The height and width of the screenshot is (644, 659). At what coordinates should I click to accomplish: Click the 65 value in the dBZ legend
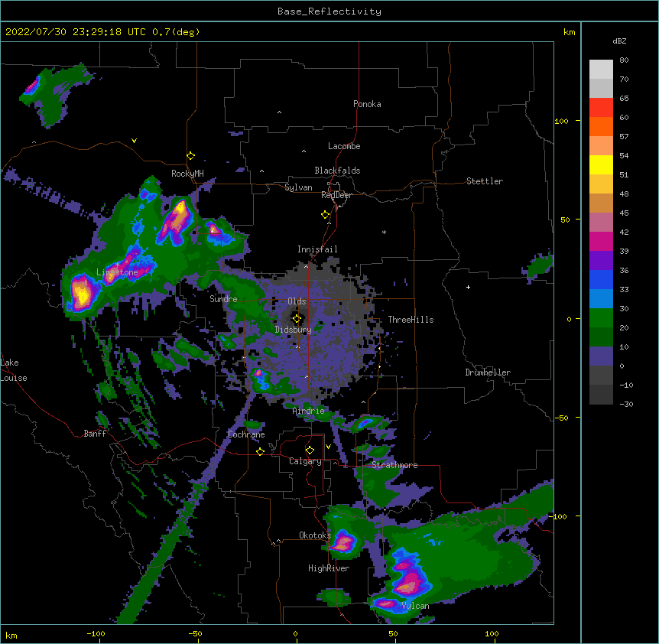(x=624, y=99)
